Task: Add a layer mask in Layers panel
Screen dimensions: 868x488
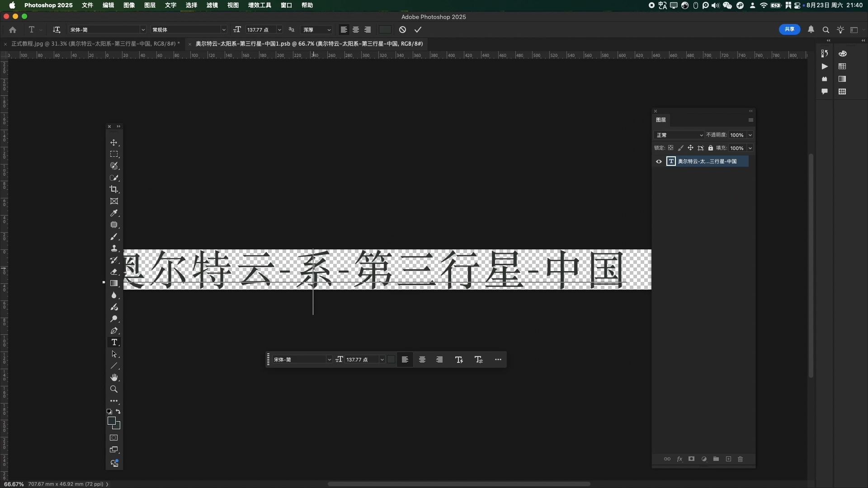Action: tap(691, 459)
